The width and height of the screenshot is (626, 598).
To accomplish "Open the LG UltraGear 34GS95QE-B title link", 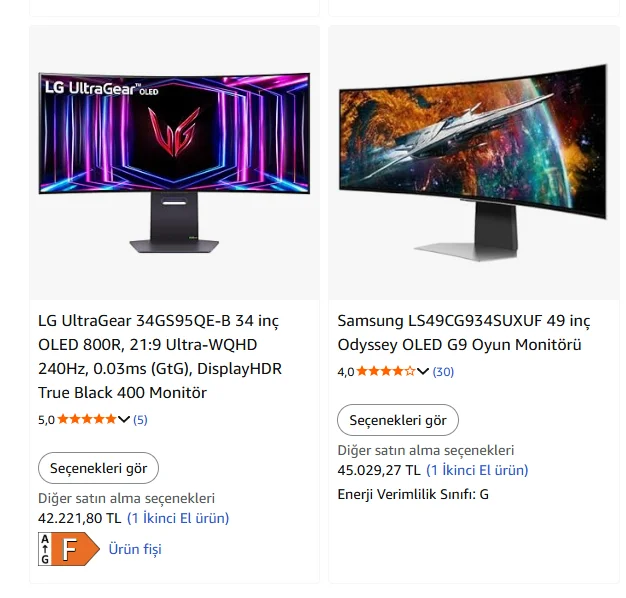I will tap(160, 356).
